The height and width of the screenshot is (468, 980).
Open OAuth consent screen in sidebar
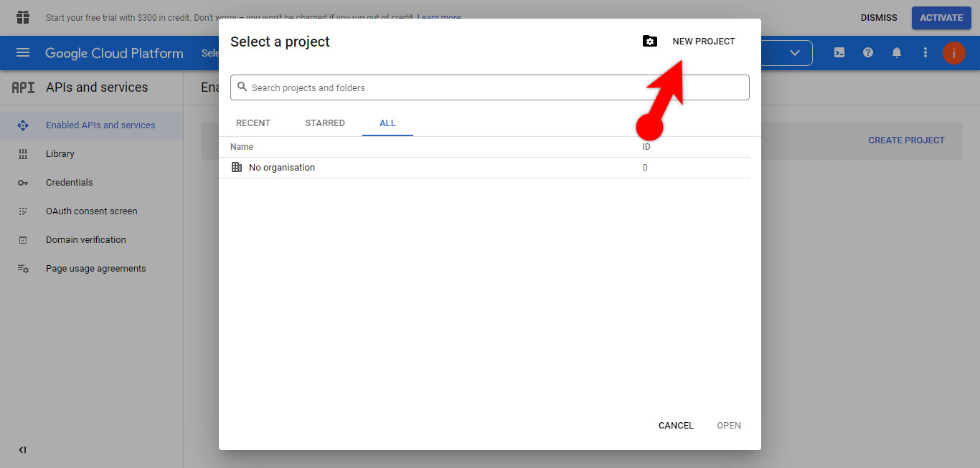[x=92, y=211]
